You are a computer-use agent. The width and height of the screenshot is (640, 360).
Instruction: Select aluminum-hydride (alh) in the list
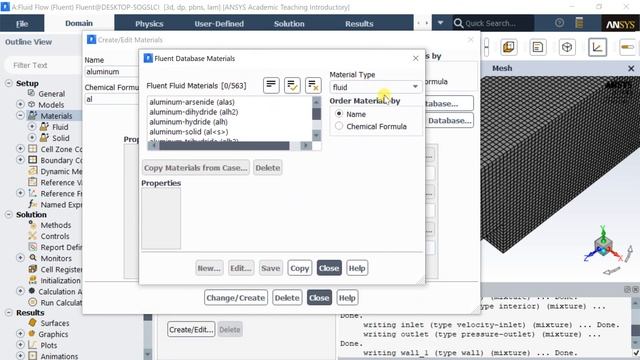click(188, 122)
